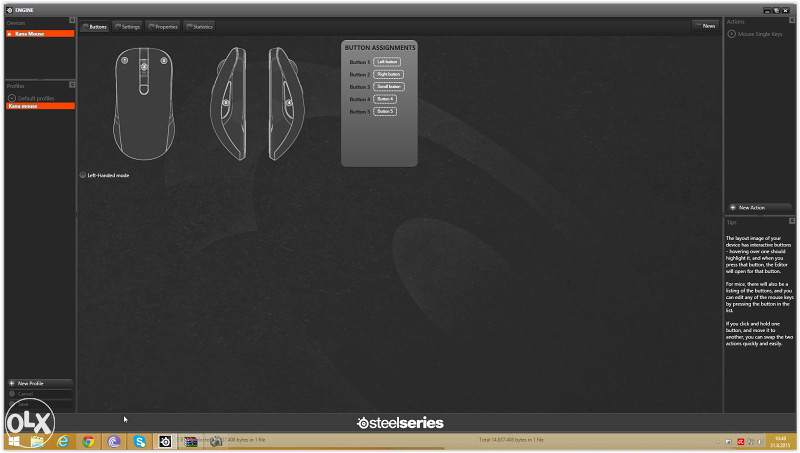Image resolution: width=800 pixels, height=453 pixels.
Task: Click the SteelSeries logo at the bottom
Action: [401, 423]
